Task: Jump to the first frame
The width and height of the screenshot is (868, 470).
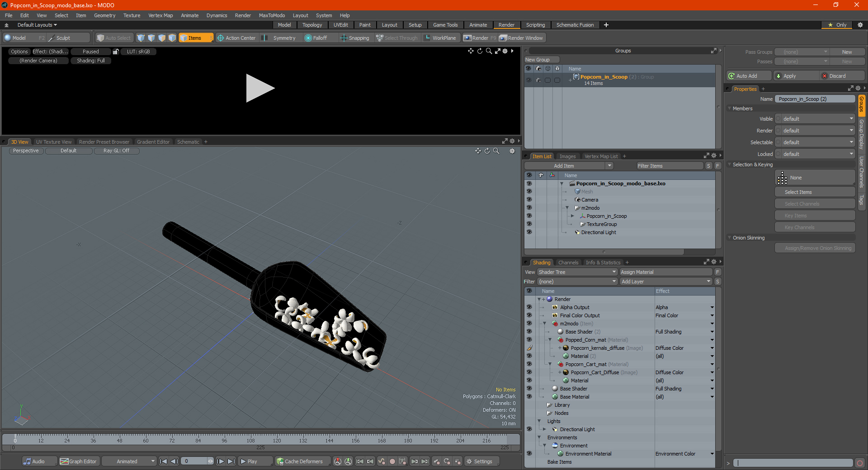Action: 164,461
